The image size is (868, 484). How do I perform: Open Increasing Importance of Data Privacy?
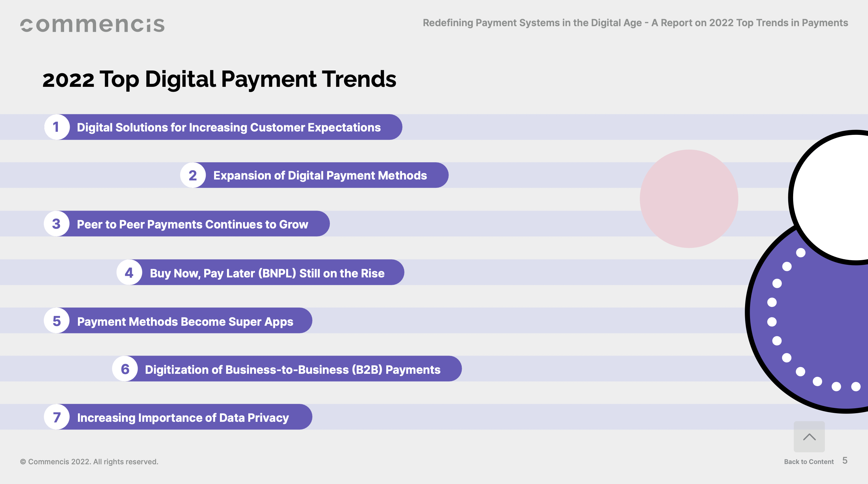(x=183, y=417)
